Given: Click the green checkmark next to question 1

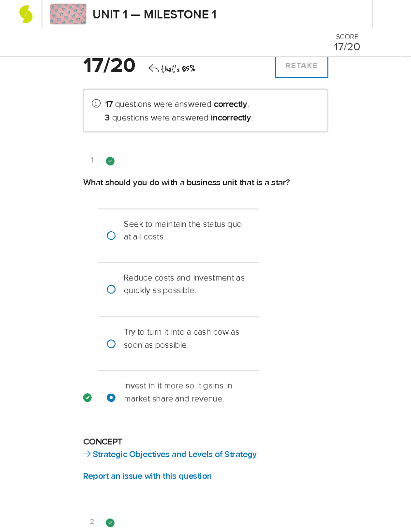Looking at the screenshot, I should (110, 161).
